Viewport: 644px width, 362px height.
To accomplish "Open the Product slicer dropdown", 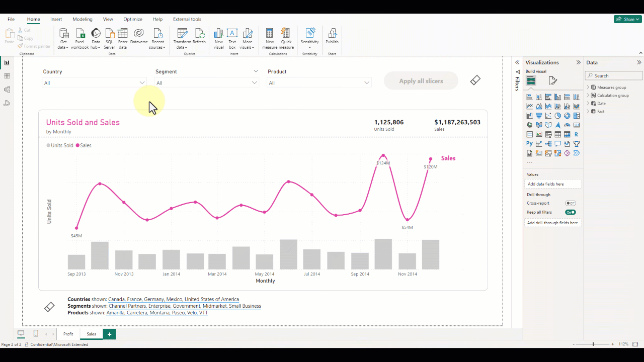I will point(367,83).
